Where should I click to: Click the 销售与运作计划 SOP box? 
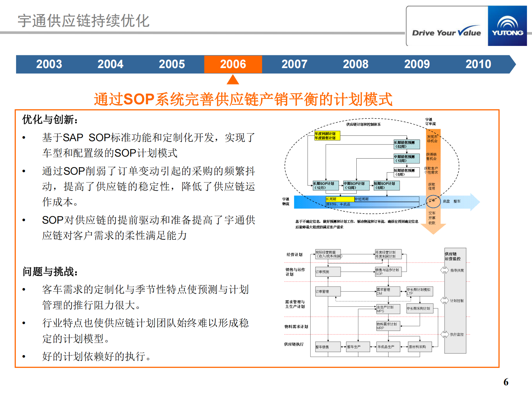tap(388, 272)
